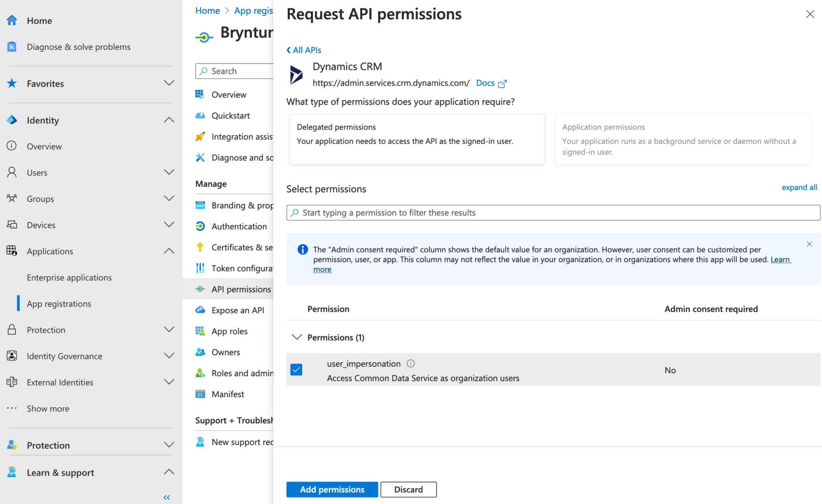Click Show more in sidebar

tap(48, 408)
